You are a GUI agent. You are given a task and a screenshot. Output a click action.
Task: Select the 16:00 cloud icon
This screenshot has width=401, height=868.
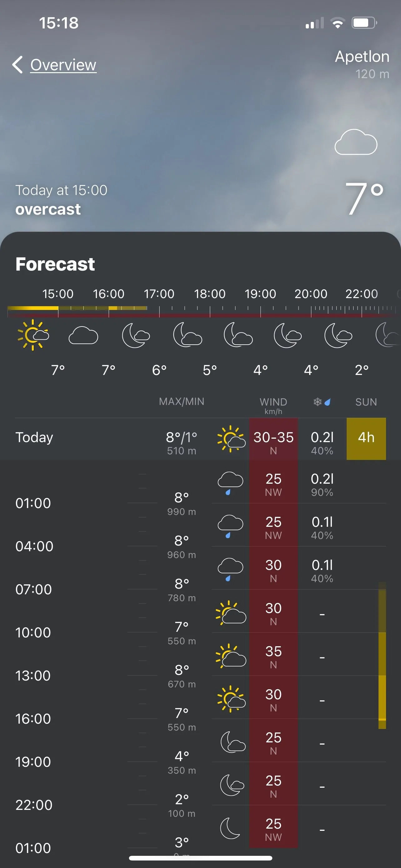pyautogui.click(x=83, y=335)
